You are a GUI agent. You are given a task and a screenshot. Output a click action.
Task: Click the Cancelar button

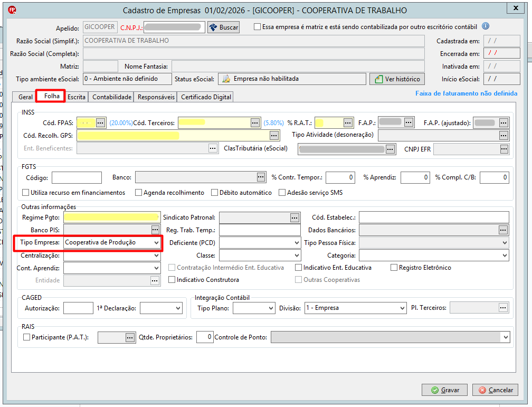(496, 390)
